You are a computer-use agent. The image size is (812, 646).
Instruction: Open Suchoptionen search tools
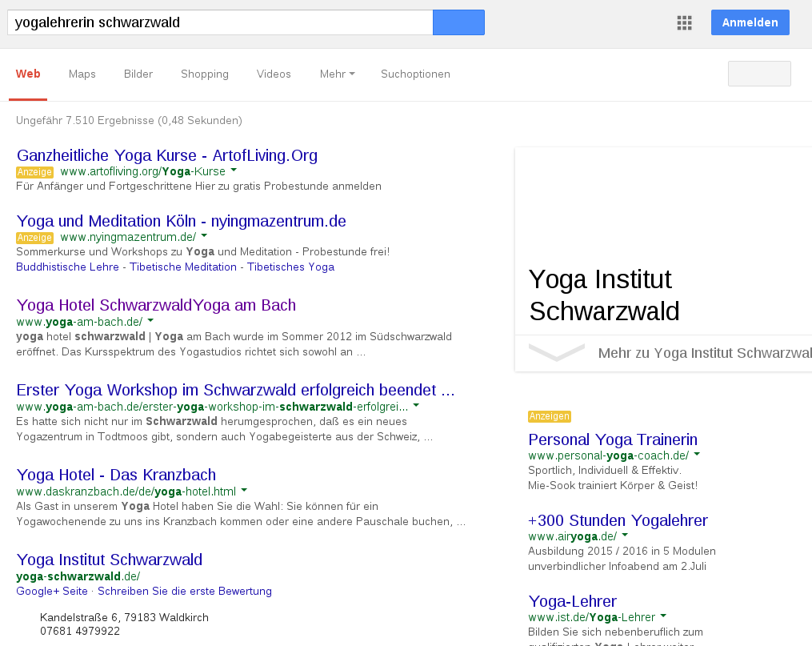click(x=415, y=74)
